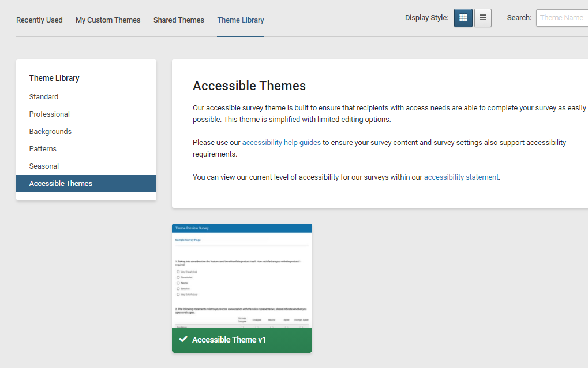Image resolution: width=588 pixels, height=368 pixels.
Task: Open the Backgrounds themes category
Action: coord(50,131)
